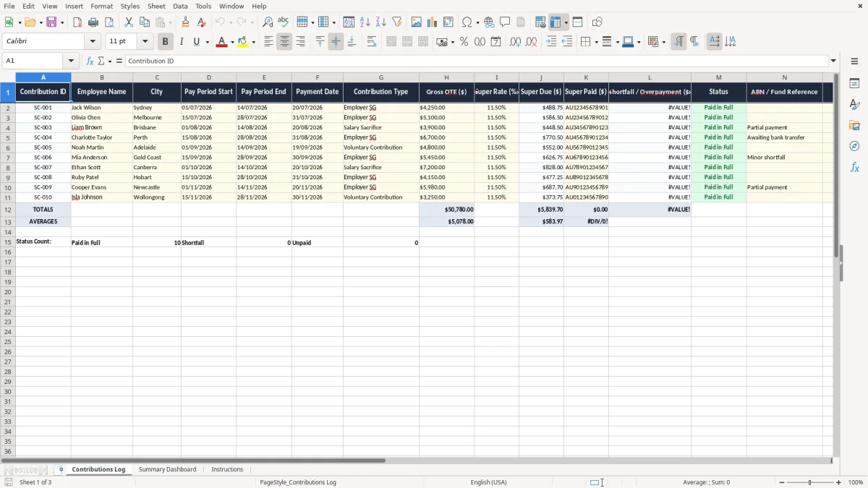868x488 pixels.
Task: Click the Insert Hyperlink icon
Action: click(x=489, y=22)
